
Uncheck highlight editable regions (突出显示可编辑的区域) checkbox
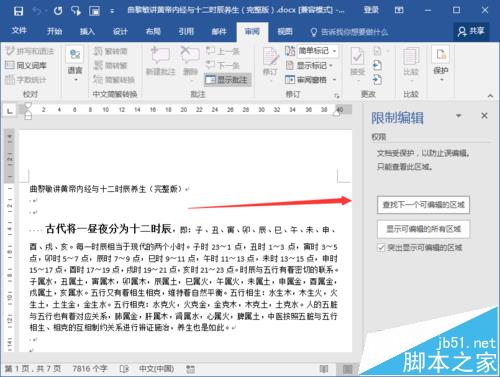[x=381, y=248]
